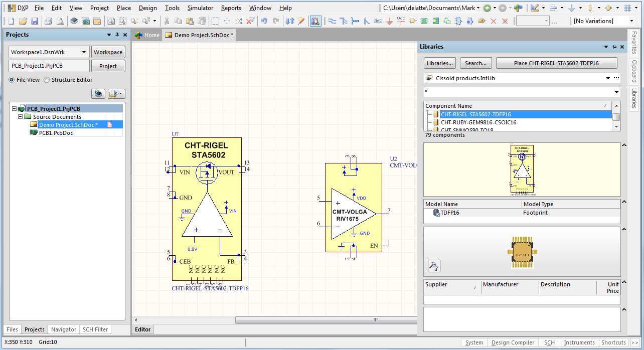
Task: Open the Cissoid products.IntLib library dropdown
Action: [x=608, y=78]
